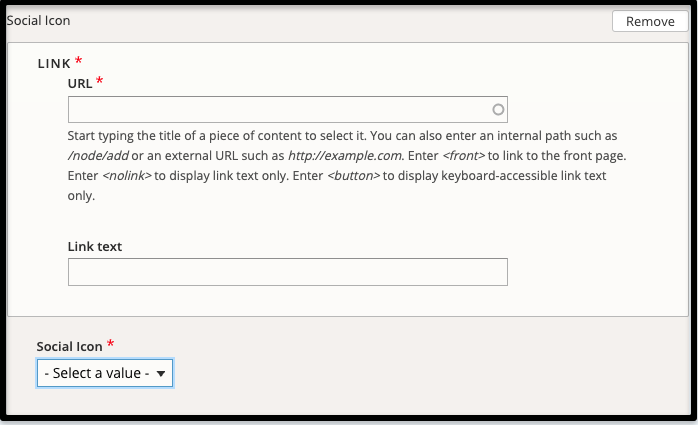Click the italic http://example.com example text

click(x=345, y=156)
